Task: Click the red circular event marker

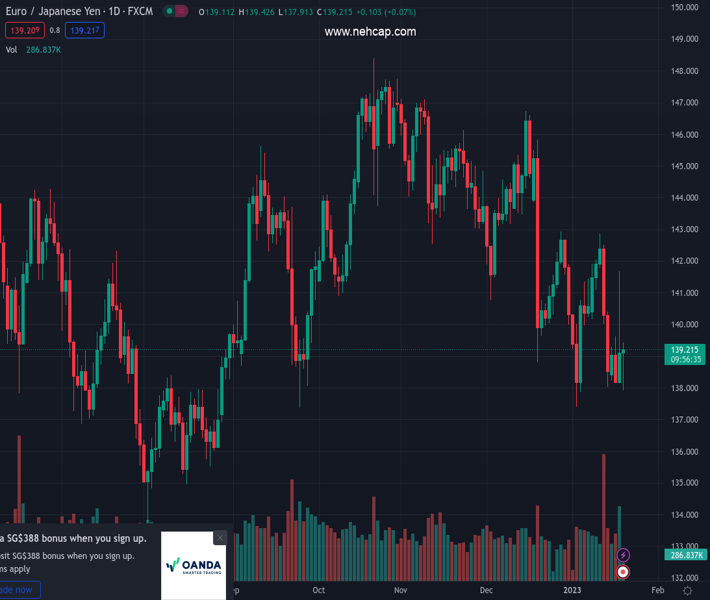Action: click(624, 572)
